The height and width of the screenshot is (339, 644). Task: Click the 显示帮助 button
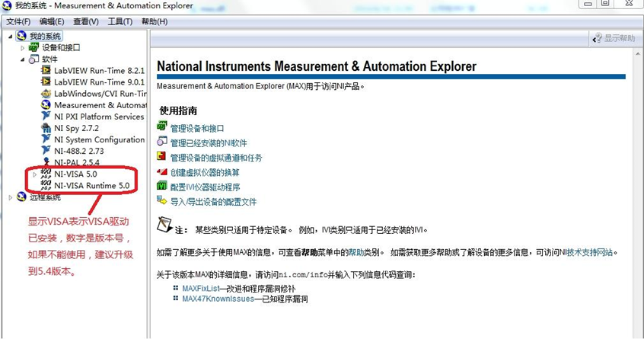pos(614,38)
